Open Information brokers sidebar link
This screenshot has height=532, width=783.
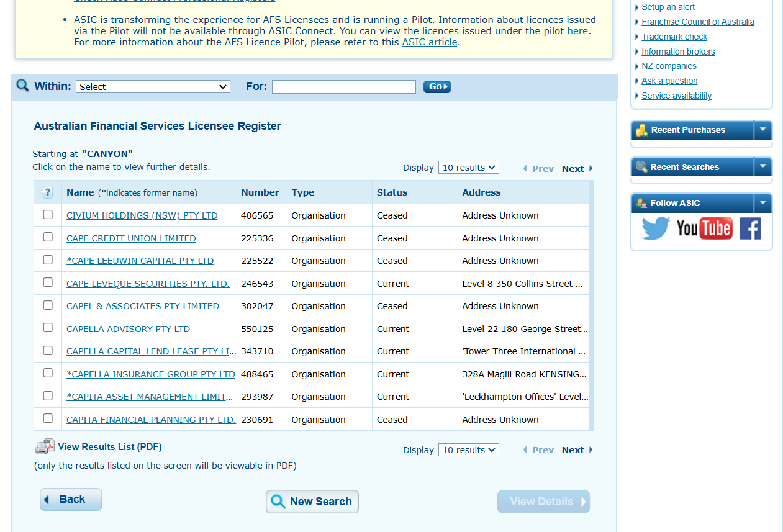point(678,52)
